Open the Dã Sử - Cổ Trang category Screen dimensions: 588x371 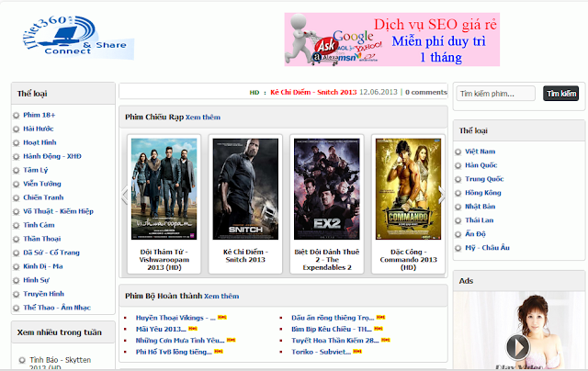(51, 253)
